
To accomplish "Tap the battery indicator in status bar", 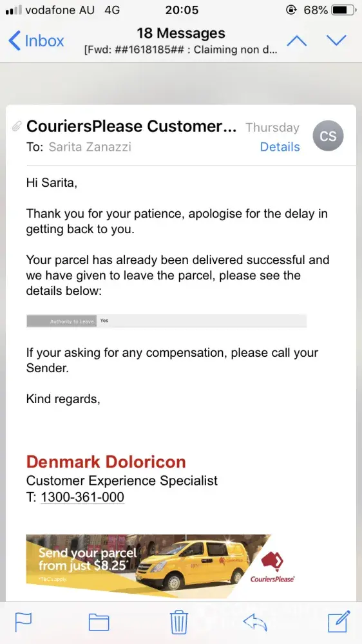I will (343, 10).
